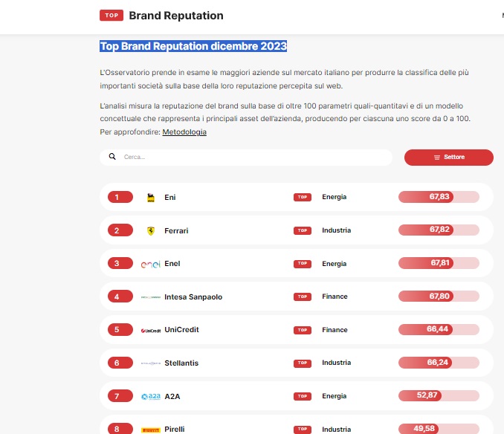Click the Eni company logo
504x434 pixels.
pyautogui.click(x=151, y=198)
